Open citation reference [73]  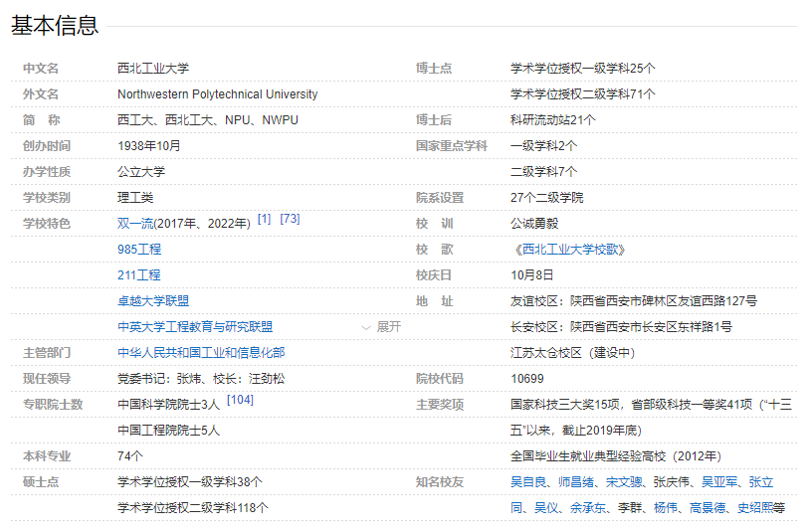pyautogui.click(x=290, y=219)
